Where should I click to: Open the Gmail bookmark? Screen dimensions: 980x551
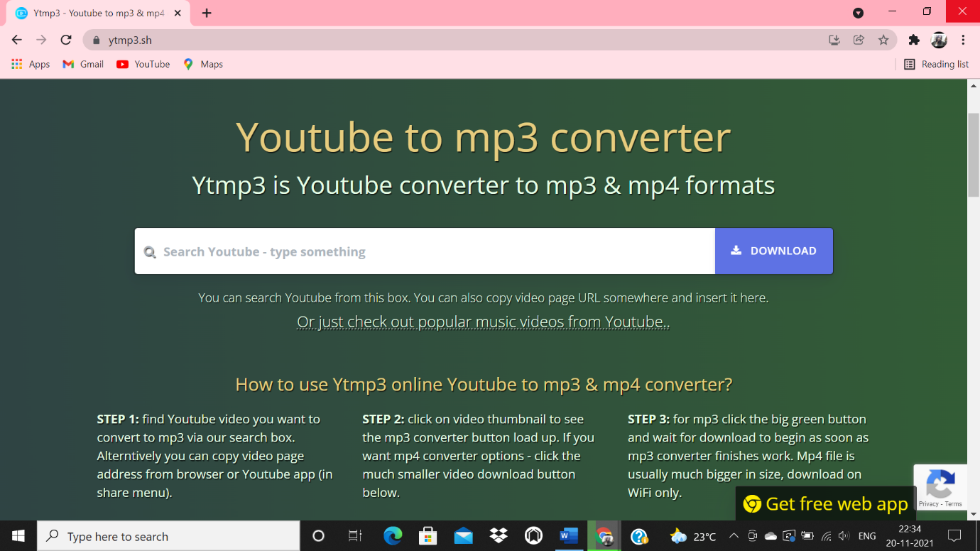(x=83, y=64)
